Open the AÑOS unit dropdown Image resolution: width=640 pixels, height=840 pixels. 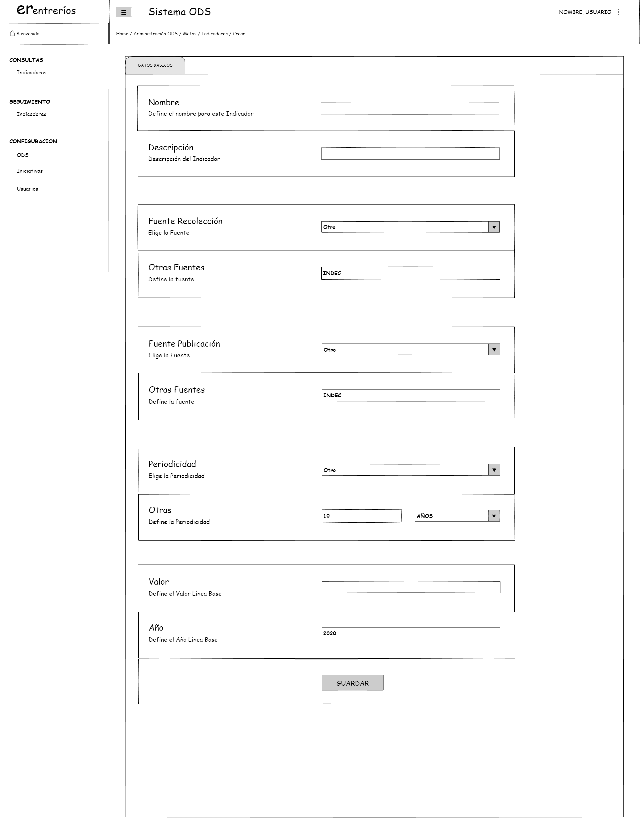coord(494,516)
